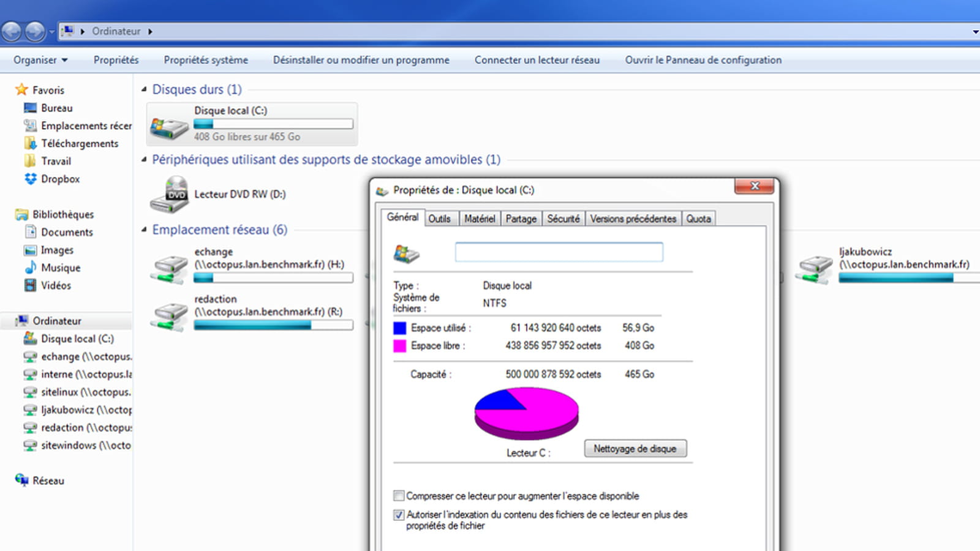Viewport: 980px width, 551px height.
Task: Open Emplacements récents icon in sidebar
Action: point(30,126)
